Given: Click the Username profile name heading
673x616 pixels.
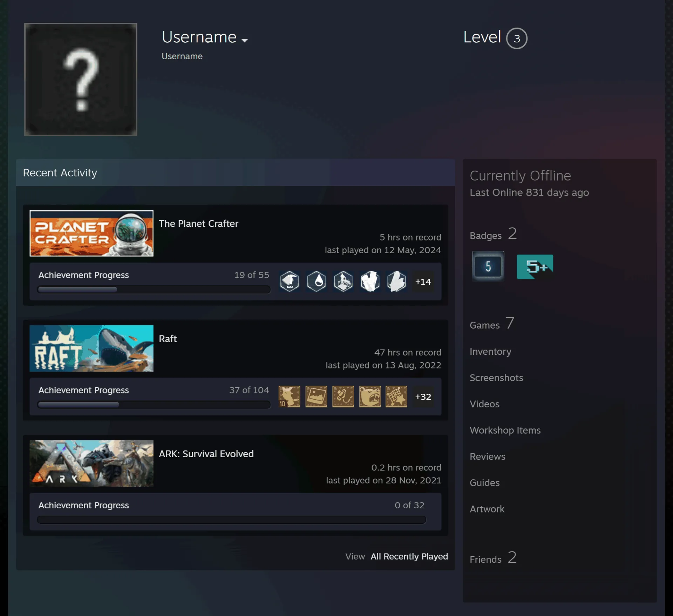Looking at the screenshot, I should [x=199, y=37].
